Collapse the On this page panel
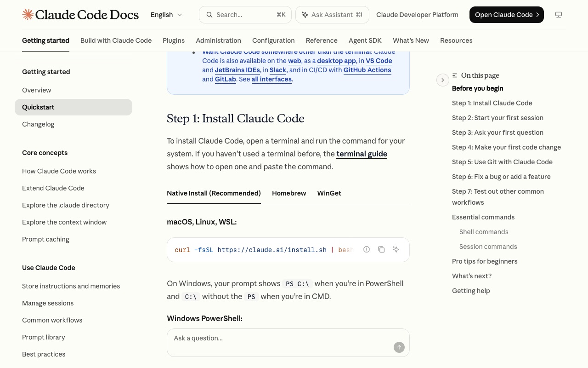Screen dimensions: 588x368 442,80
